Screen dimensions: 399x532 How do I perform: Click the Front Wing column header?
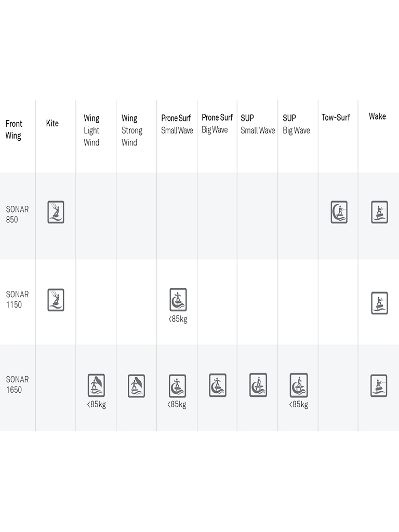click(x=14, y=130)
